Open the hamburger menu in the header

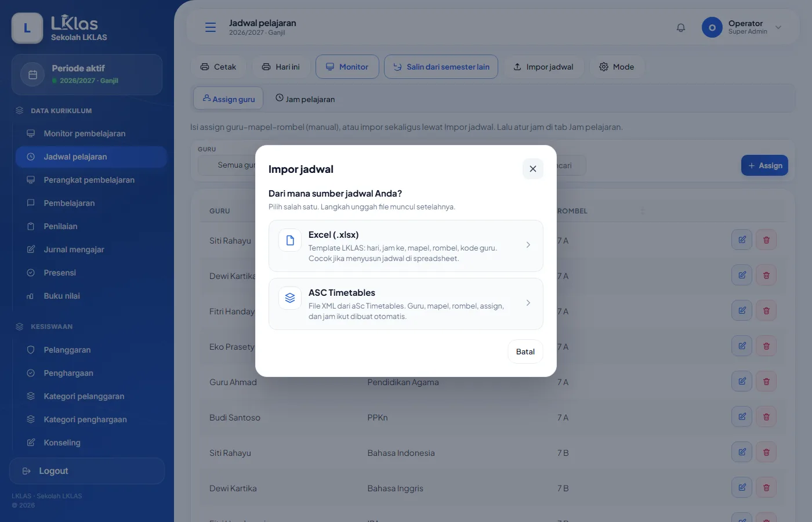click(x=211, y=27)
